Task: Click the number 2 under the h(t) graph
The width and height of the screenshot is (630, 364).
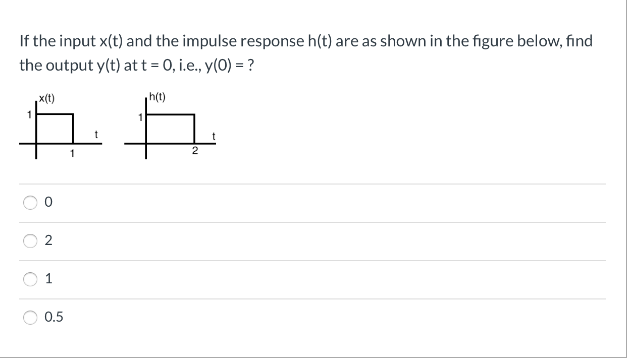Action: click(194, 150)
